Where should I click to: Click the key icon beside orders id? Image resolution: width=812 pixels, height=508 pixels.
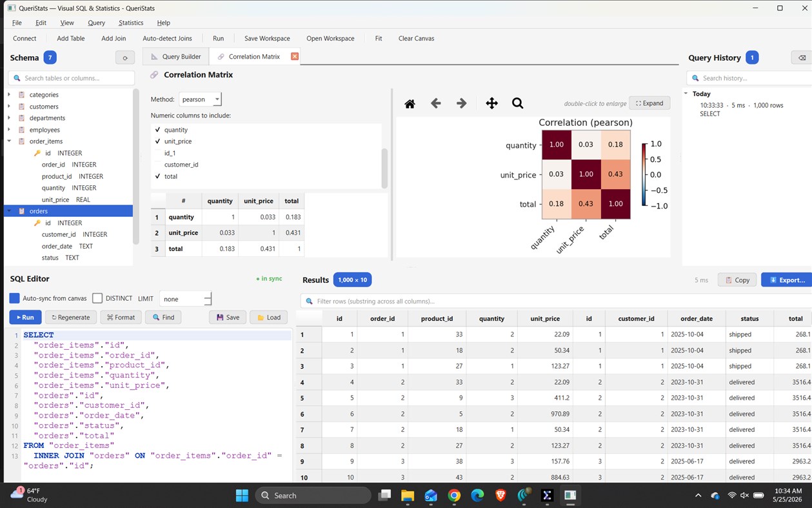tap(37, 223)
